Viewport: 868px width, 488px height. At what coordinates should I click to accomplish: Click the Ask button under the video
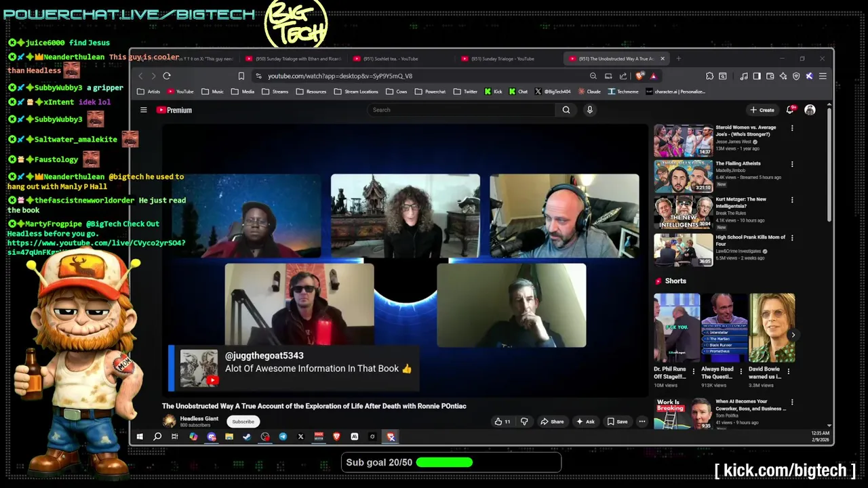pyautogui.click(x=585, y=422)
